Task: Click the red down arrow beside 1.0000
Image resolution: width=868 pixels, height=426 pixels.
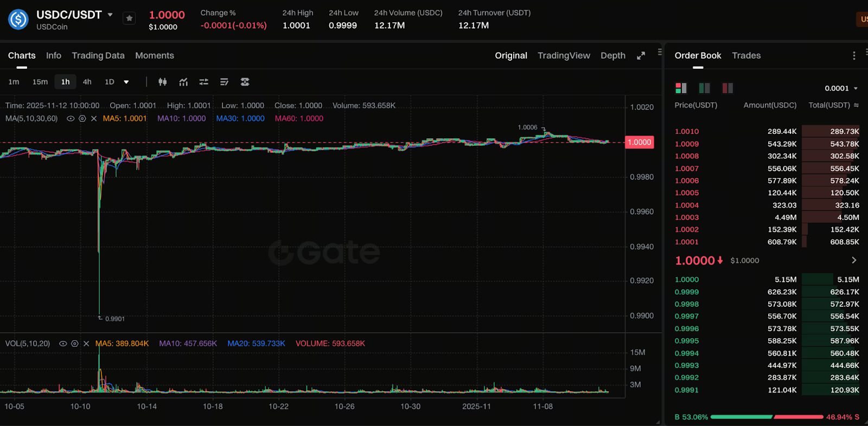Action: (x=720, y=260)
